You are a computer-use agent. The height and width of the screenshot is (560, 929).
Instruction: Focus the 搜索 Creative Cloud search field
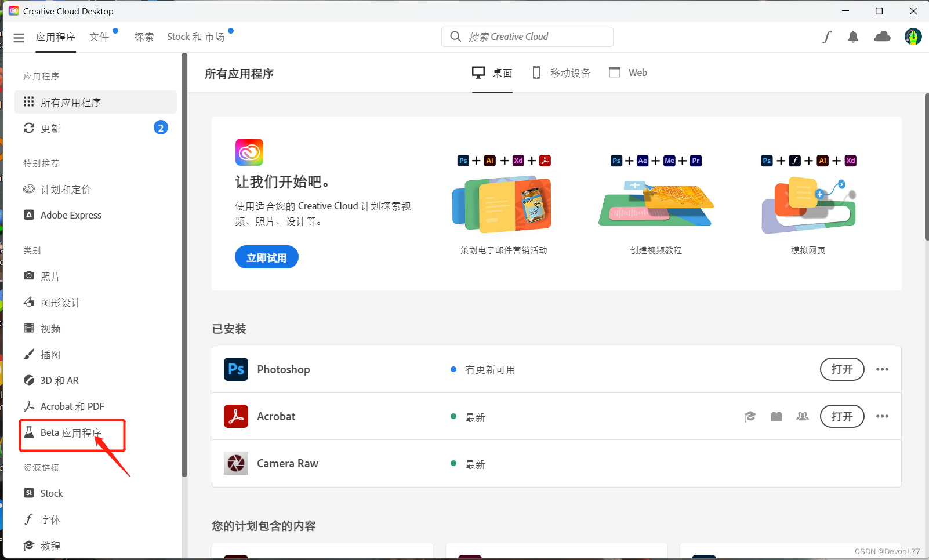pyautogui.click(x=527, y=37)
